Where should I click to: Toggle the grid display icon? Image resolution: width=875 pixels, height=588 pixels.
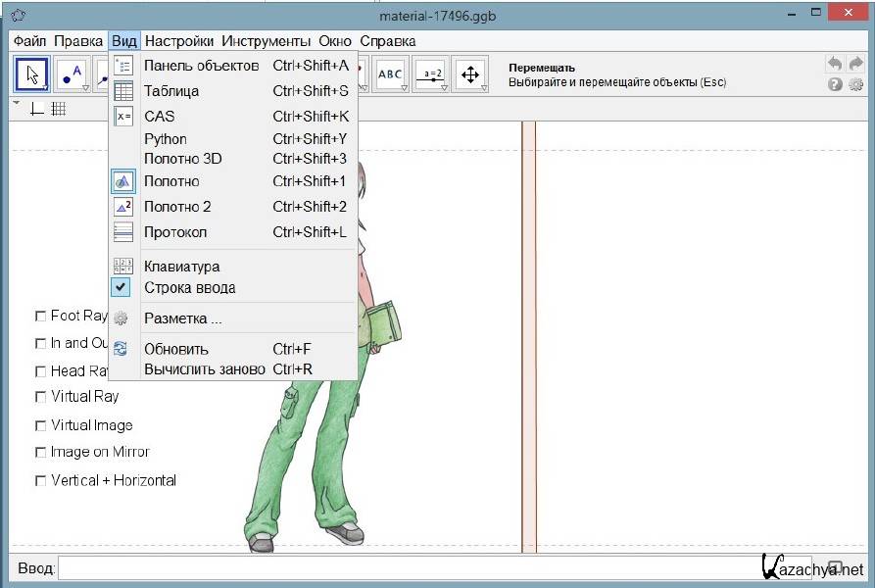coord(59,109)
